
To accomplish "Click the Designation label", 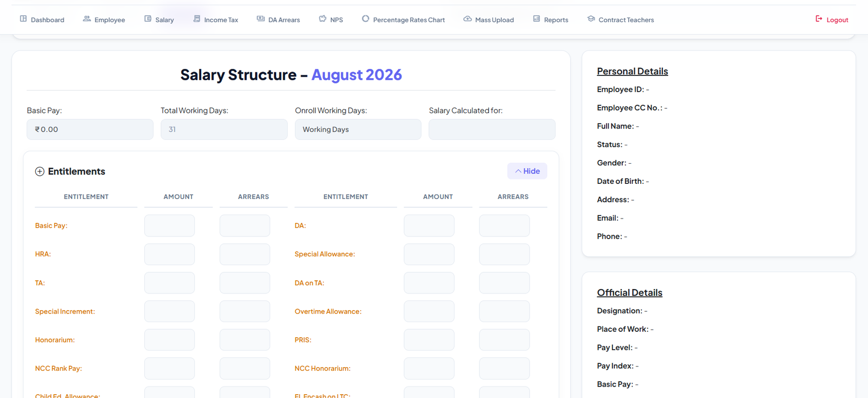I will 620,311.
